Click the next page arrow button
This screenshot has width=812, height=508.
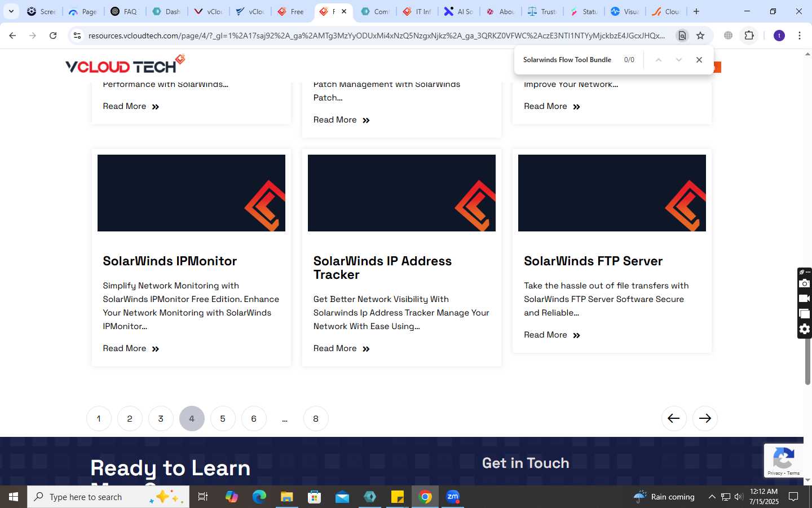tap(705, 418)
